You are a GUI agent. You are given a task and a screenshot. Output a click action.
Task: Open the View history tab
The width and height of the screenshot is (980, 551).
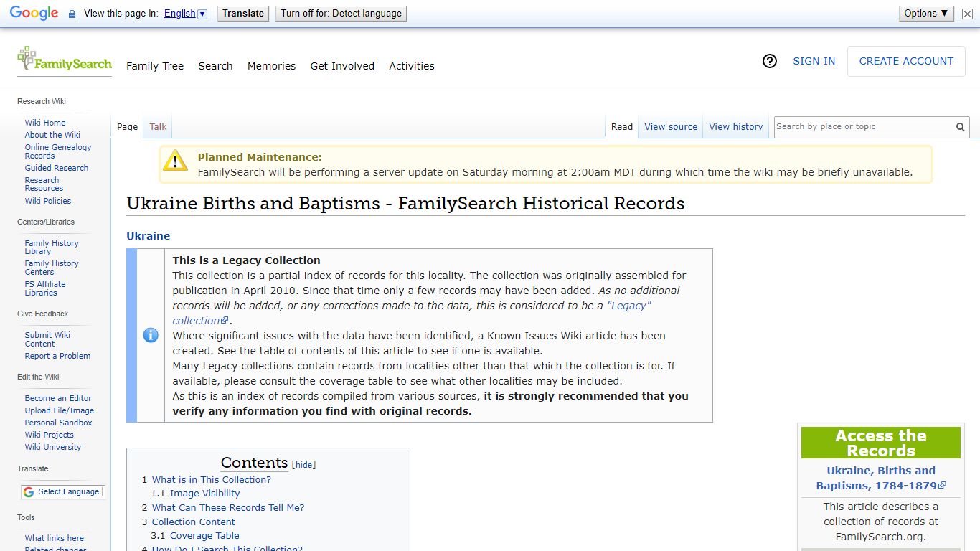(x=736, y=127)
